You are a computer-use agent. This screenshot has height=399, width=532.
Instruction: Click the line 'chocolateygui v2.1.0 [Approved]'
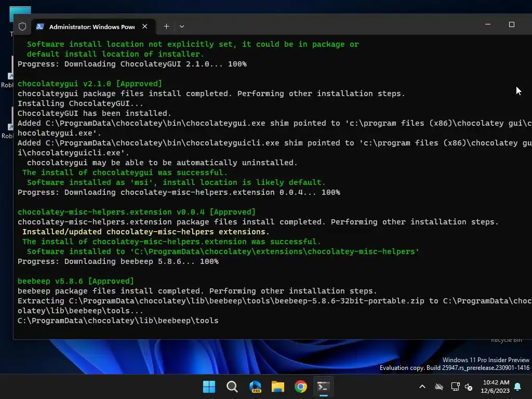[90, 84]
